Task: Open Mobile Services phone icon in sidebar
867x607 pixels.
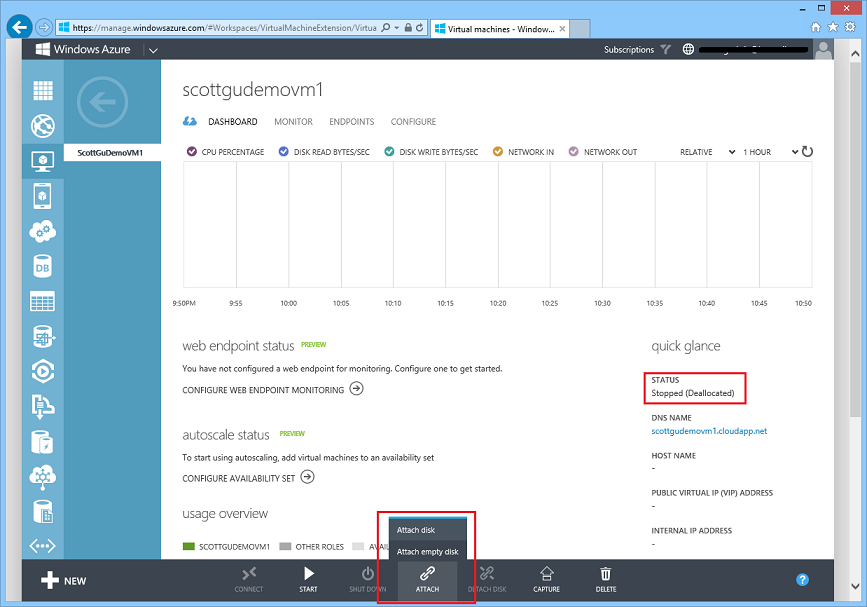Action: [43, 196]
